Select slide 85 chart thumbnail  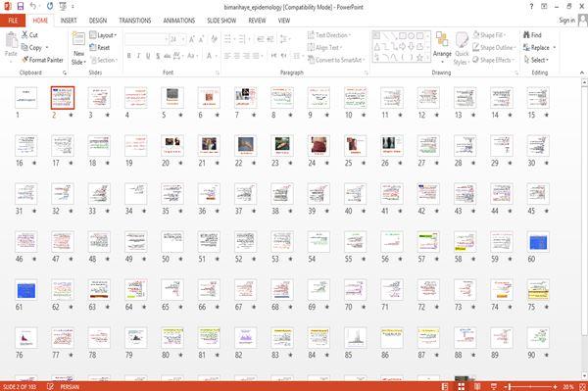click(x=355, y=338)
